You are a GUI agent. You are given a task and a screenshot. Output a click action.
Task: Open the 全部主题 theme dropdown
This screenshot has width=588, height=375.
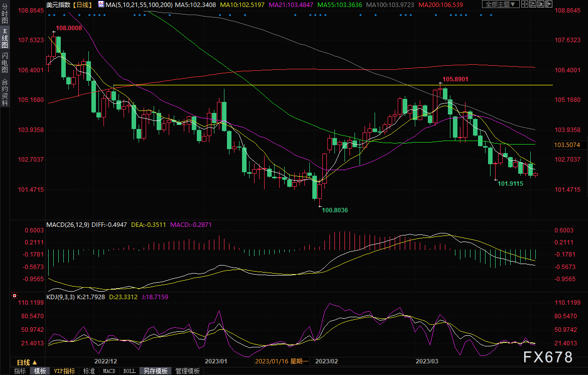[501, 4]
